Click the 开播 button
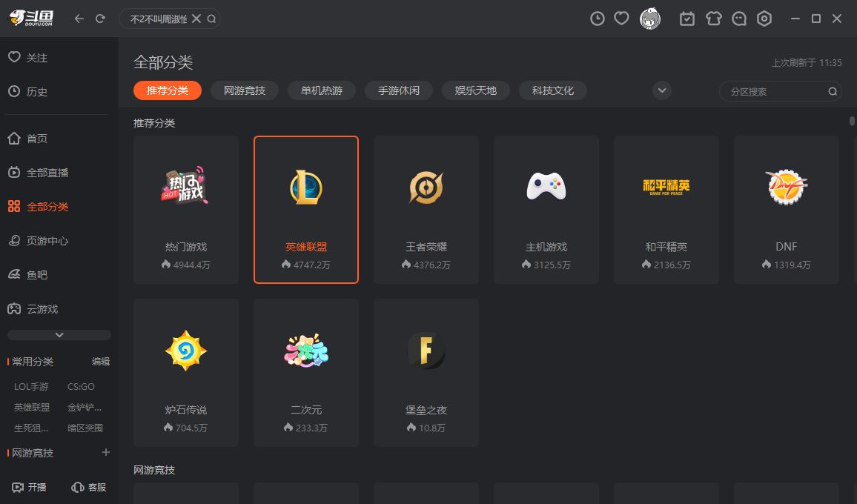The height and width of the screenshot is (504, 857). point(29,487)
